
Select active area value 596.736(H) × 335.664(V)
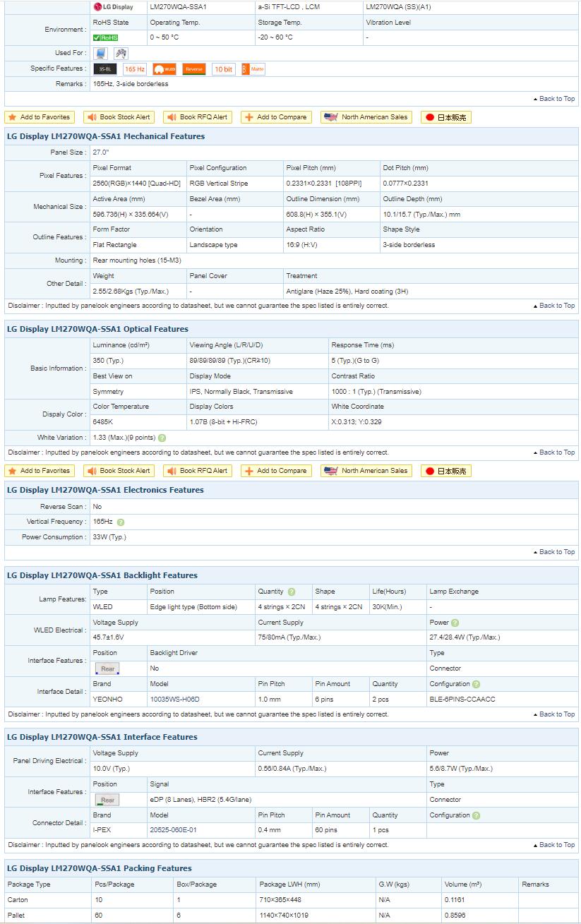pyautogui.click(x=131, y=215)
